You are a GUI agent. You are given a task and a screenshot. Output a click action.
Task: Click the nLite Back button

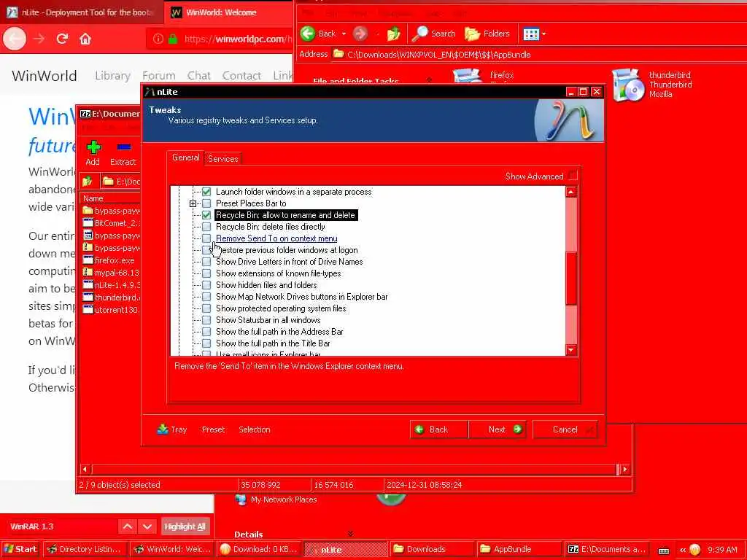[x=438, y=429]
